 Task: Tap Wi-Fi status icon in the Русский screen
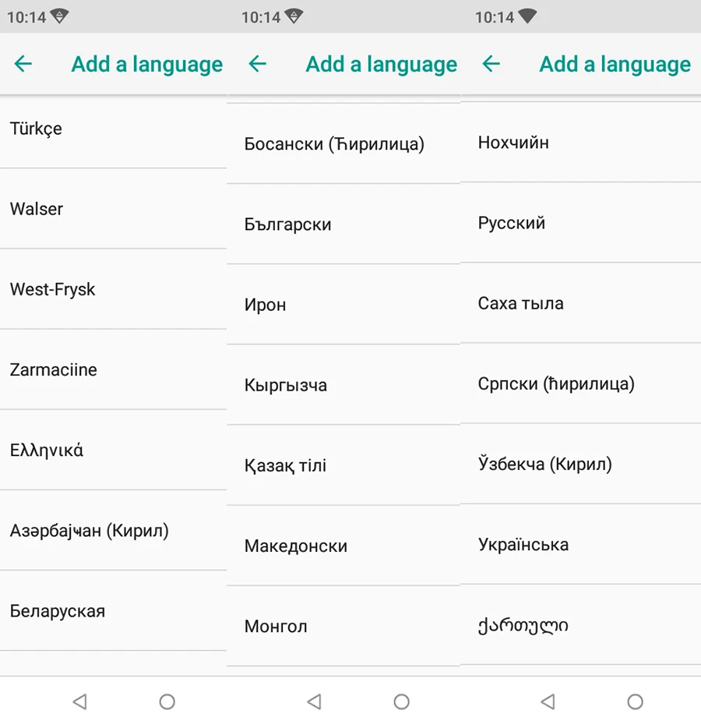[x=527, y=16]
